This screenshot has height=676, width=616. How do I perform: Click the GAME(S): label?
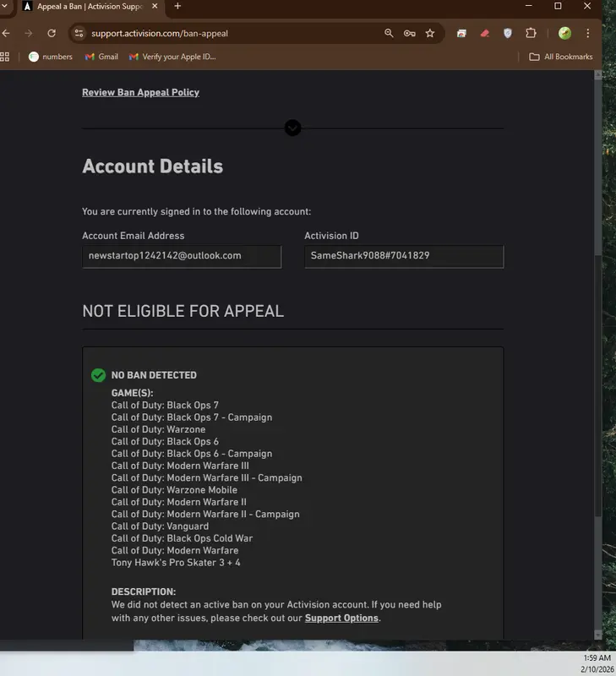pos(133,393)
